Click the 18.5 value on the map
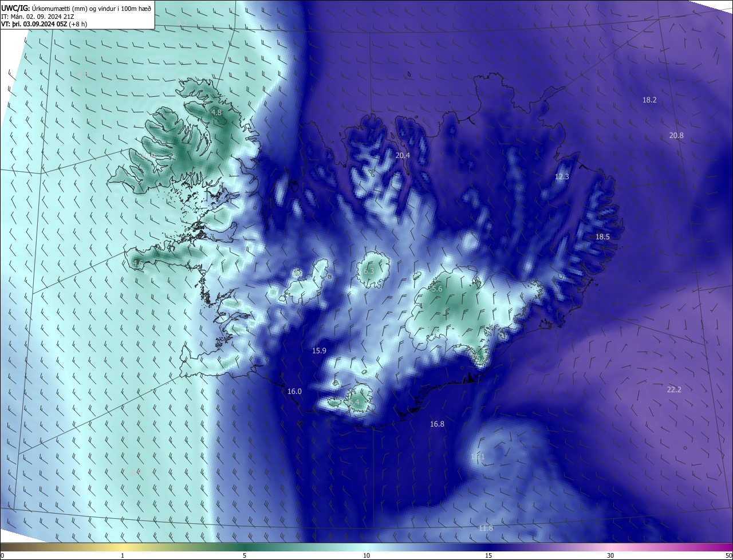 pyautogui.click(x=602, y=236)
